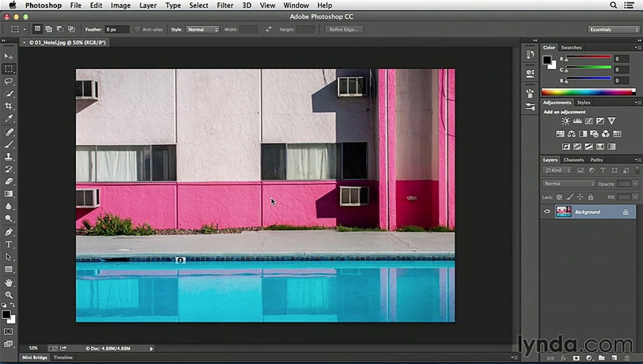Select the Path Selection tool
This screenshot has width=643, height=364.
pos(9,257)
